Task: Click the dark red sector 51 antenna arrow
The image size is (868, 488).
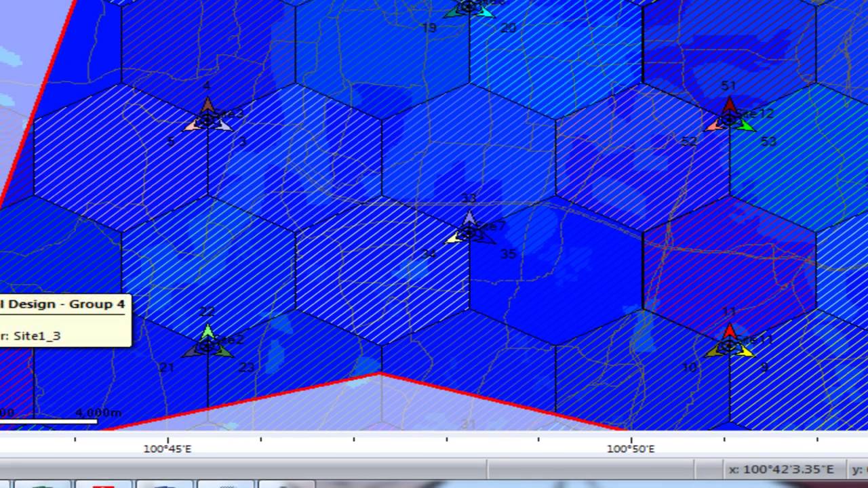Action: click(729, 105)
